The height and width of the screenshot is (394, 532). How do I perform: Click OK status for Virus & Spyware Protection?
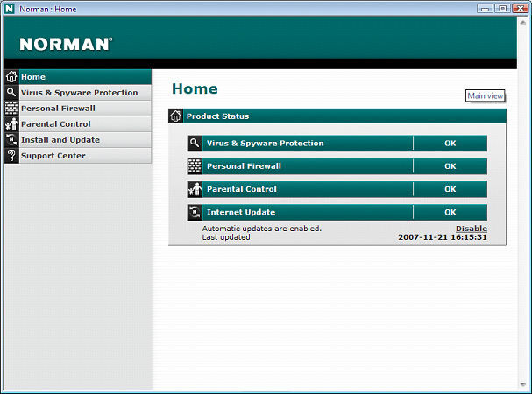[x=450, y=143]
